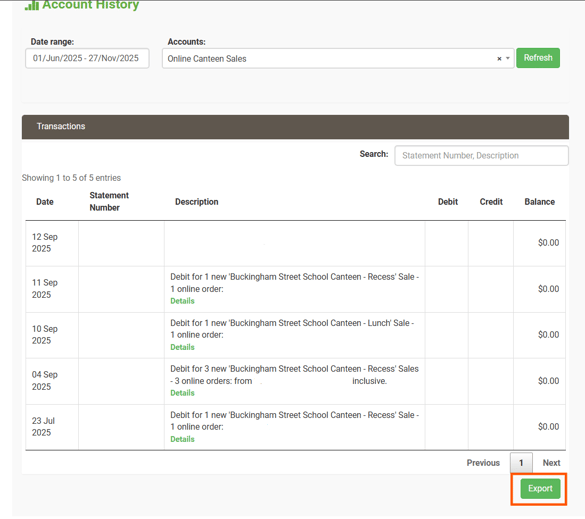Open Details for 23 Jul 2025 transaction
Screen dimensions: 585x519
[182, 440]
